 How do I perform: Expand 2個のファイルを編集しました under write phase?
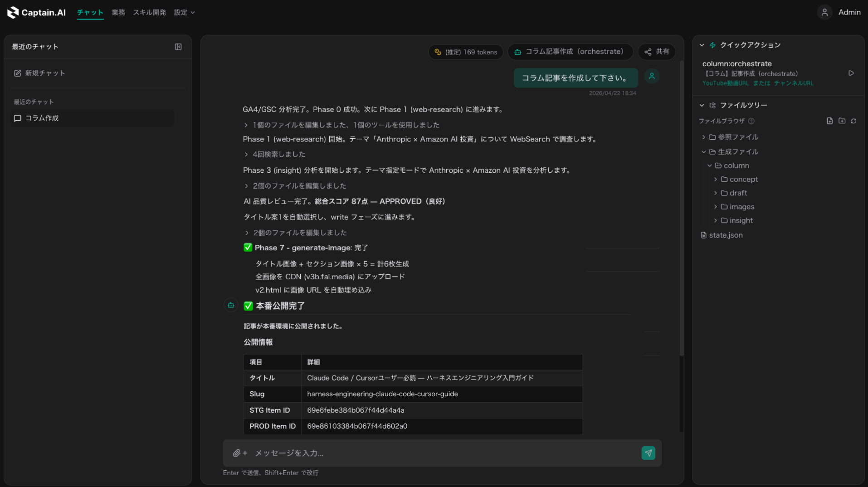coord(296,232)
